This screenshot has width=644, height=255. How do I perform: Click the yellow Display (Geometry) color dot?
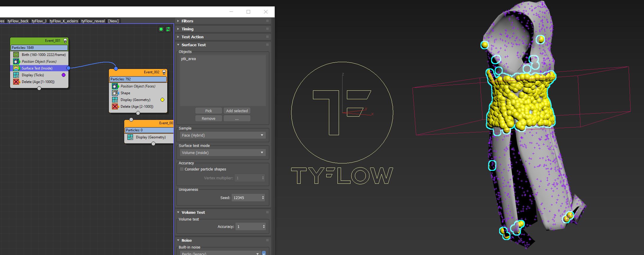tap(162, 100)
